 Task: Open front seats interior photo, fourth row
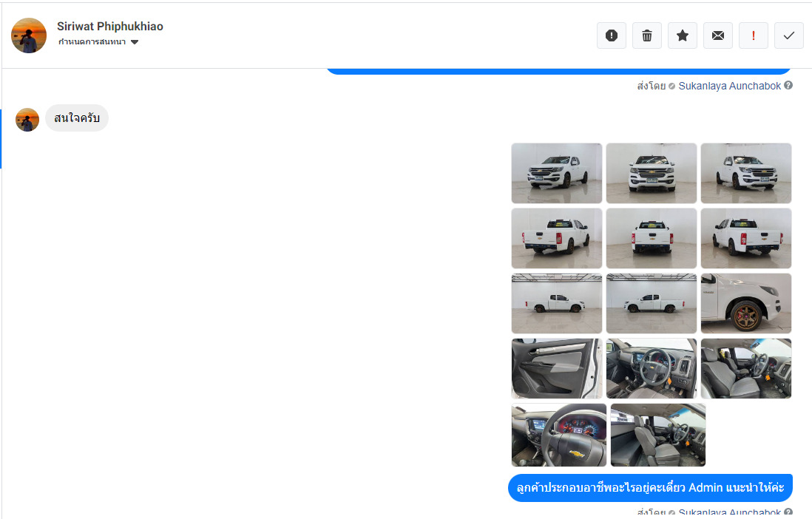click(746, 369)
